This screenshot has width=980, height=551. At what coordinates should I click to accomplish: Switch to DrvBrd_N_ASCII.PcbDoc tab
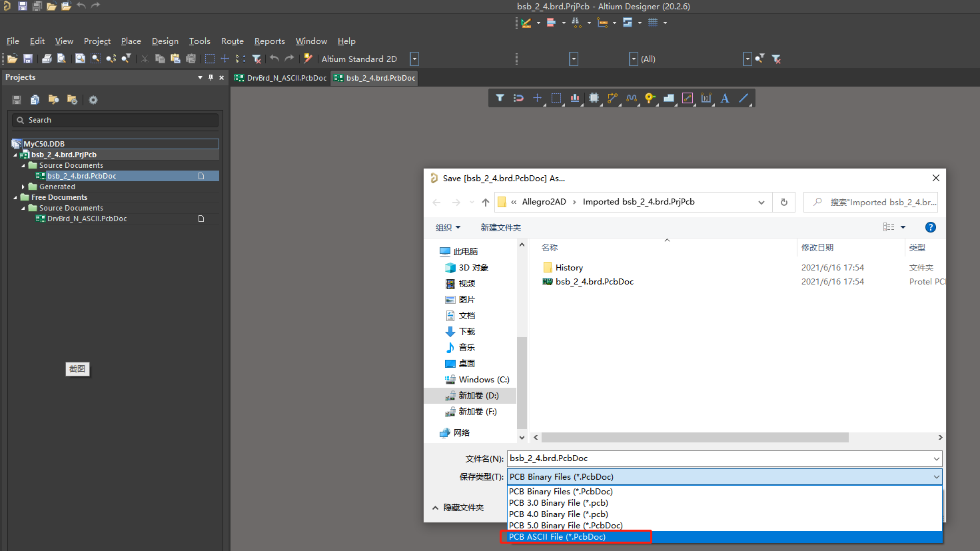(281, 78)
